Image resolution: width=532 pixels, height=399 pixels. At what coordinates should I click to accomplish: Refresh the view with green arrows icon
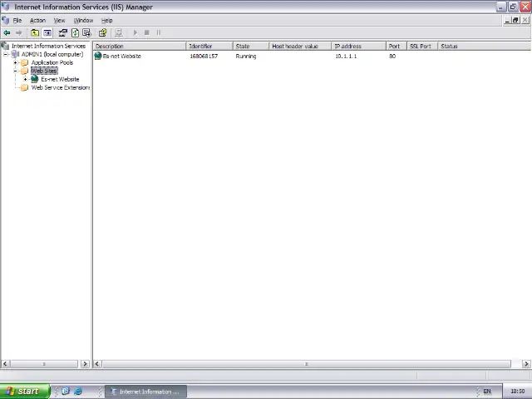pyautogui.click(x=75, y=32)
